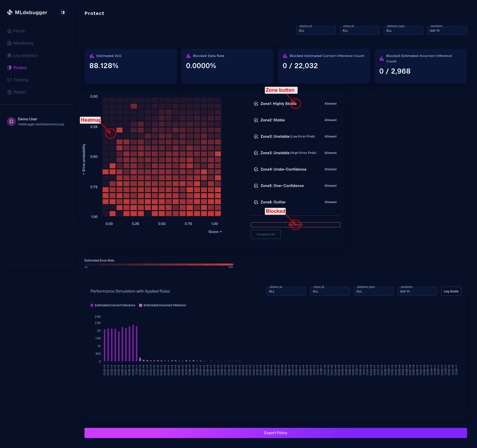Click the Monitoring chart icon
477x448 pixels.
tap(9, 43)
